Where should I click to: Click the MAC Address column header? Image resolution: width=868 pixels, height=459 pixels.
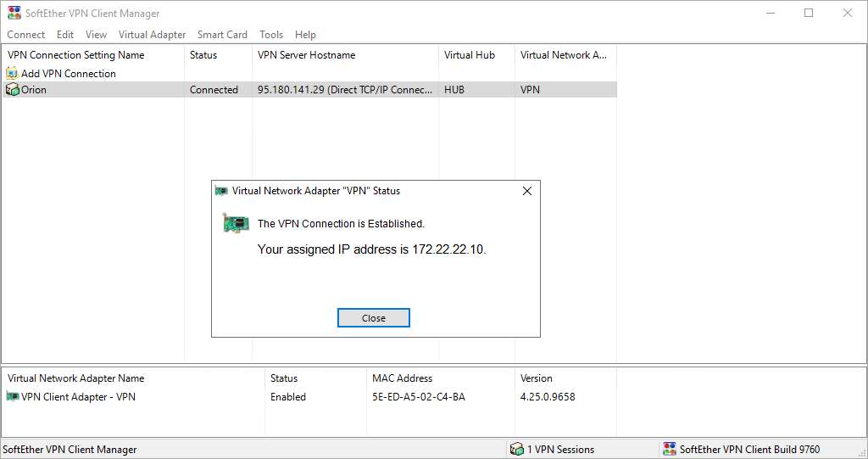[441, 378]
